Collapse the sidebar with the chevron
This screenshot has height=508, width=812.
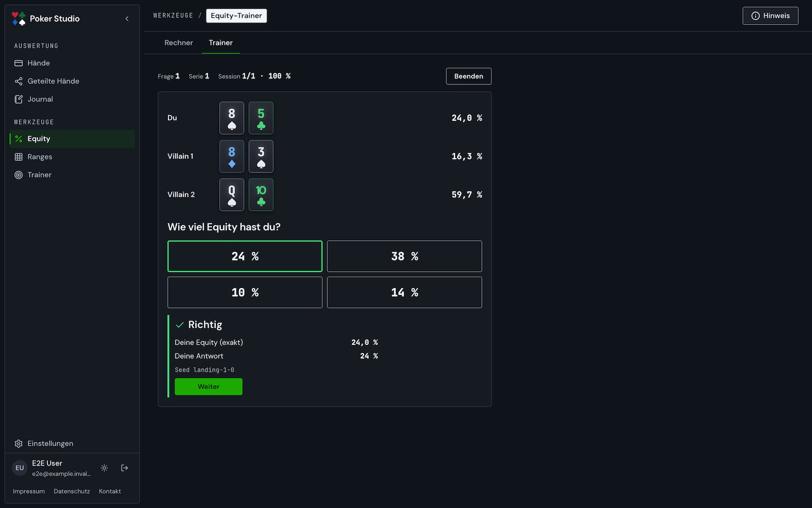point(127,19)
